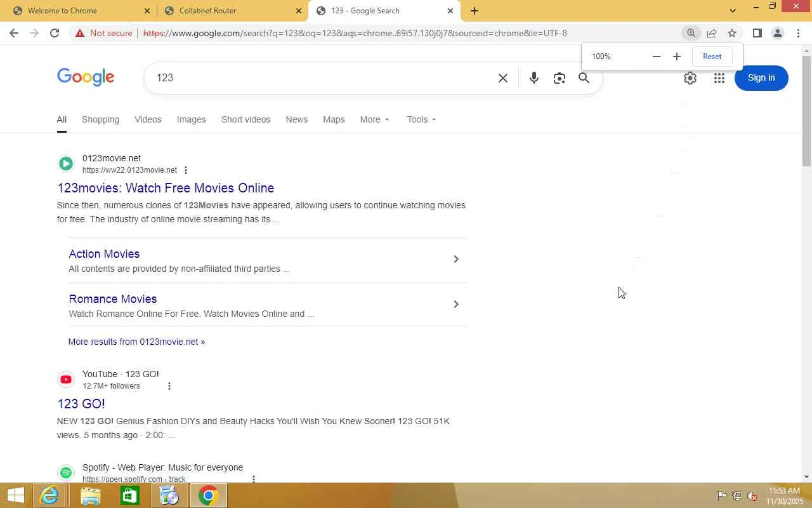Open Google search settings gear
Image resolution: width=812 pixels, height=508 pixels.
(x=690, y=78)
